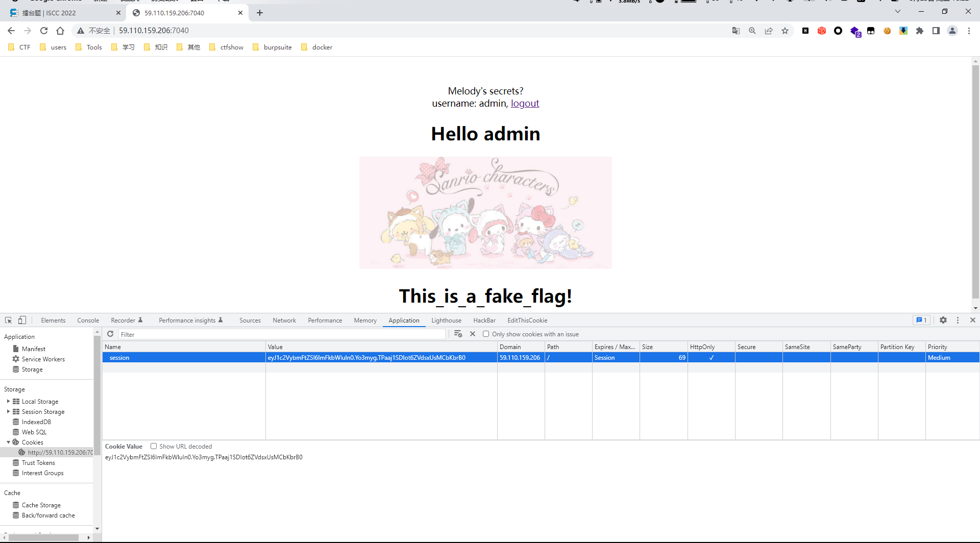
Task: Close the DevTools panel
Action: coord(973,320)
